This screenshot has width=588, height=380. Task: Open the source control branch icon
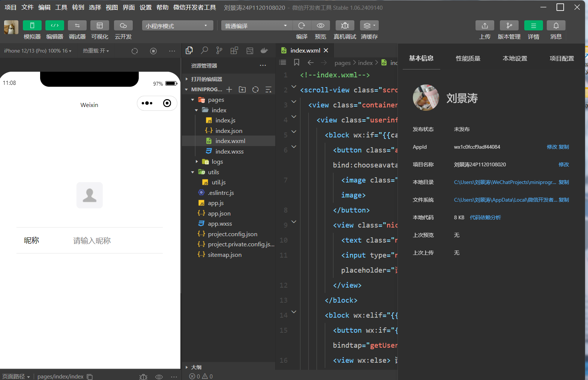point(219,50)
